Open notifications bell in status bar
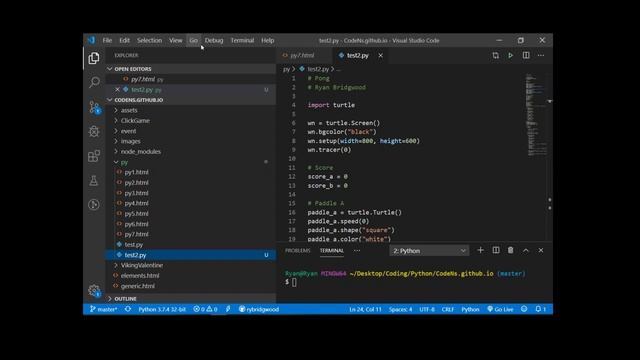640x360 pixels. 541,309
